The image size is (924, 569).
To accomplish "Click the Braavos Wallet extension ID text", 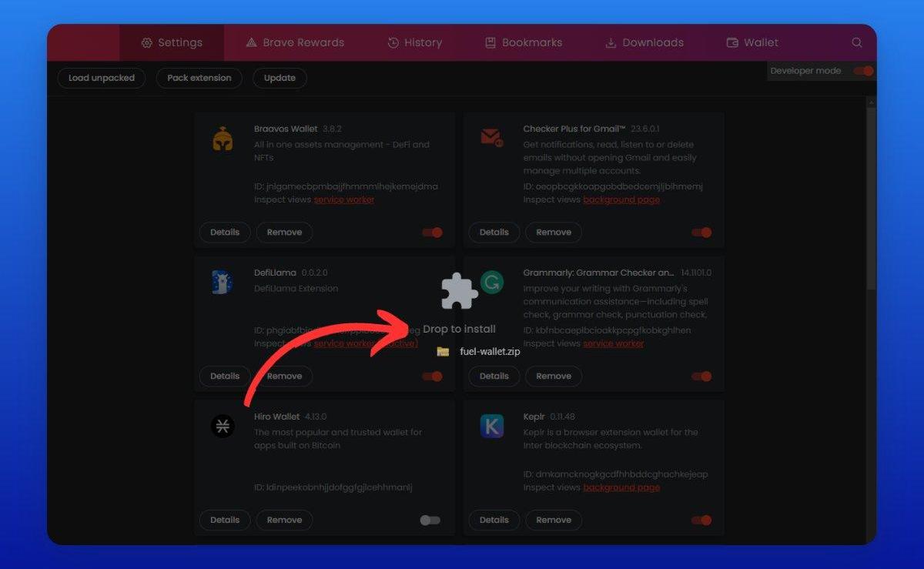I will 346,186.
